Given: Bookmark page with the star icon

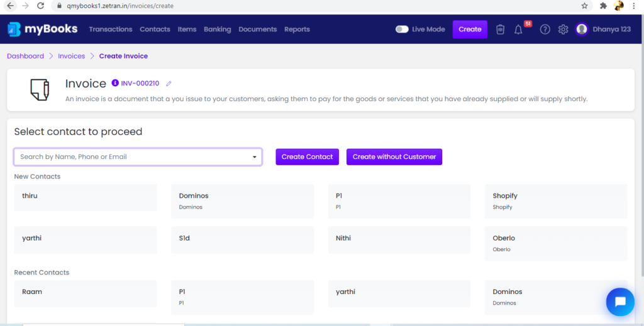Looking at the screenshot, I should pyautogui.click(x=584, y=6).
